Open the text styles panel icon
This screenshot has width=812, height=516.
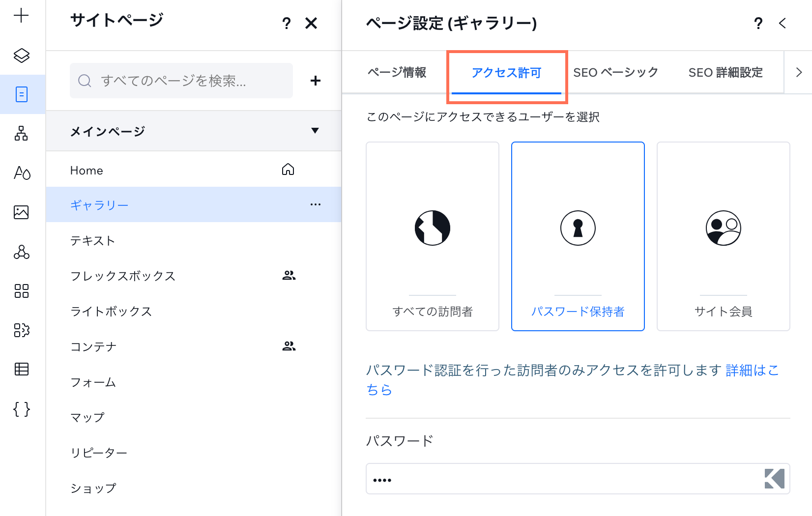point(22,173)
